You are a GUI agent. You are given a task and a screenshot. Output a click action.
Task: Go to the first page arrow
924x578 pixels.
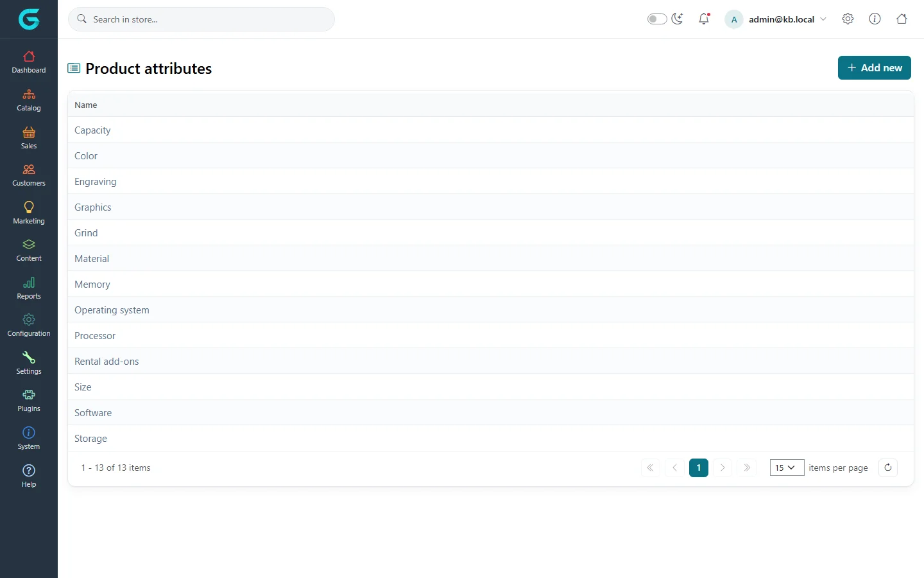pos(650,468)
